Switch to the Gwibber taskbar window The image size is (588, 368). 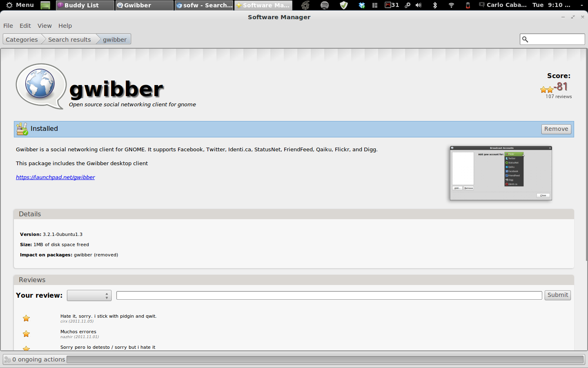(145, 5)
